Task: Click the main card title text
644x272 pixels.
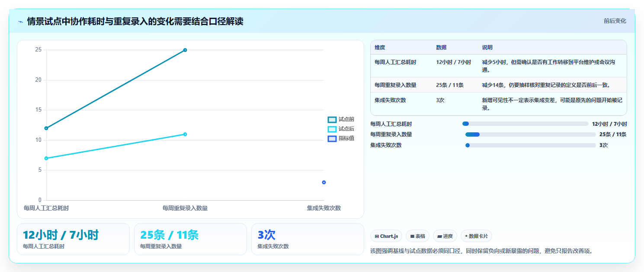Action: (135, 22)
